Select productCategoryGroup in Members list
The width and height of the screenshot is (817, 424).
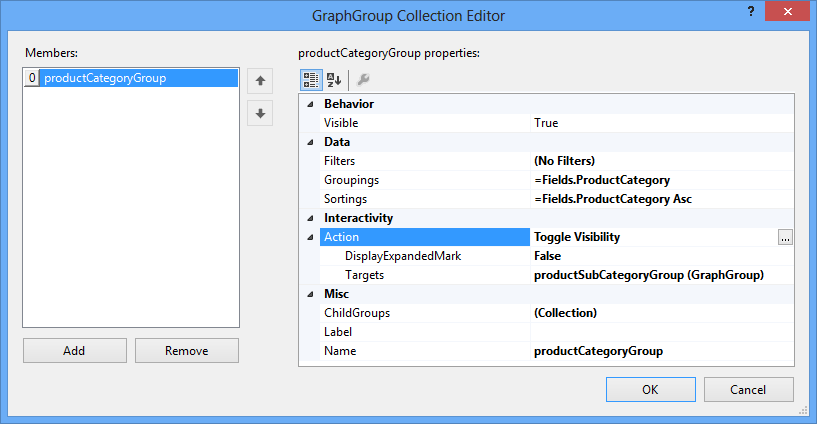click(x=105, y=77)
